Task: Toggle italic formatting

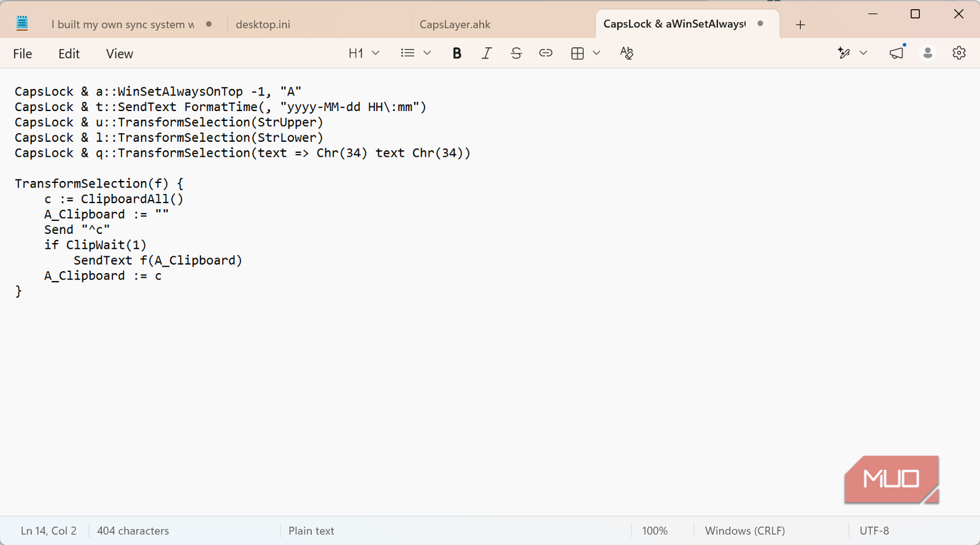Action: pyautogui.click(x=487, y=54)
